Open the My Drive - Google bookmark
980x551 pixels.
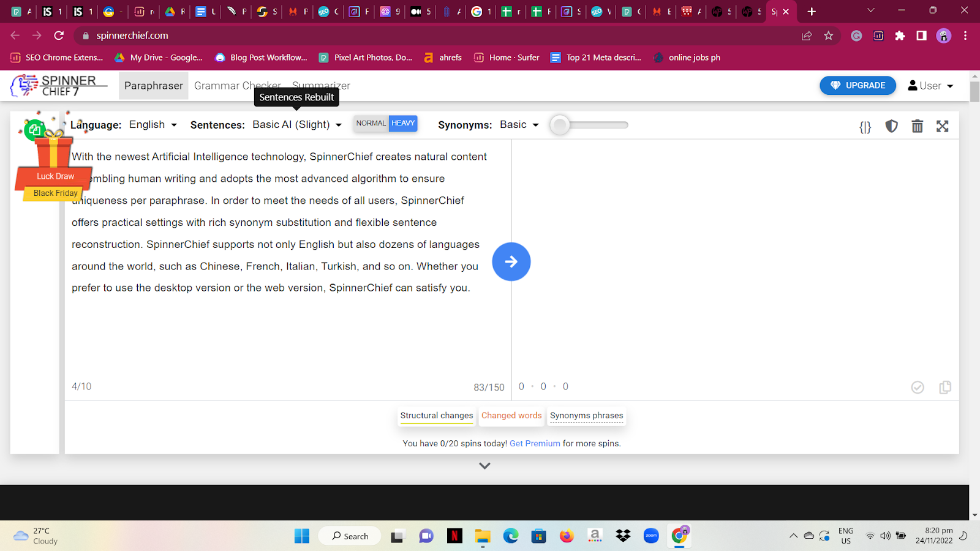click(159, 58)
